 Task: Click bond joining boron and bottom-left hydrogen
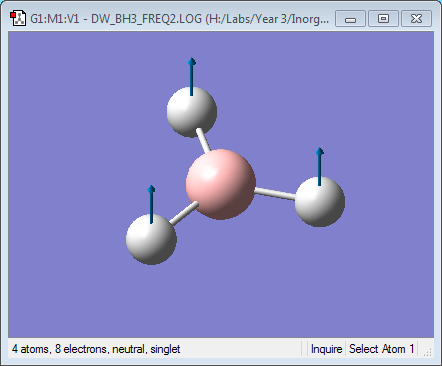pyautogui.click(x=183, y=213)
